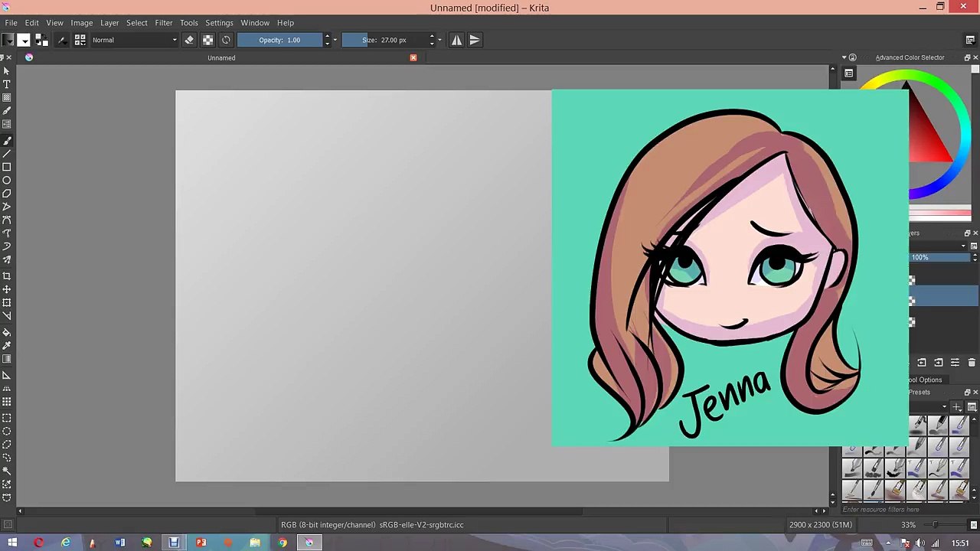980x551 pixels.
Task: Select the Fill bucket tool
Action: (x=7, y=332)
